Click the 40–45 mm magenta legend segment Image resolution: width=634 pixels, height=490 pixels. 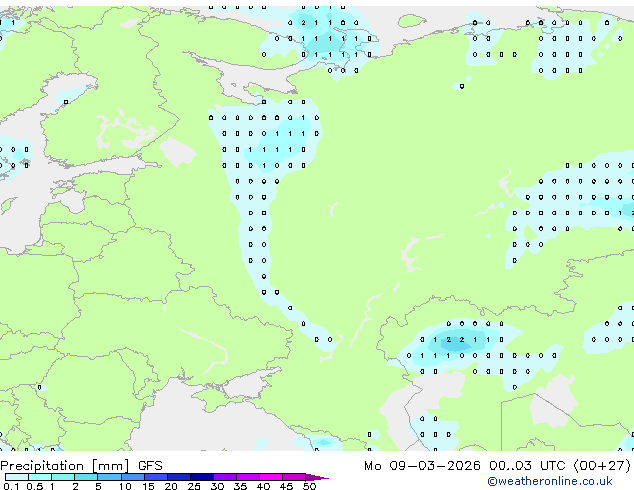click(271, 477)
